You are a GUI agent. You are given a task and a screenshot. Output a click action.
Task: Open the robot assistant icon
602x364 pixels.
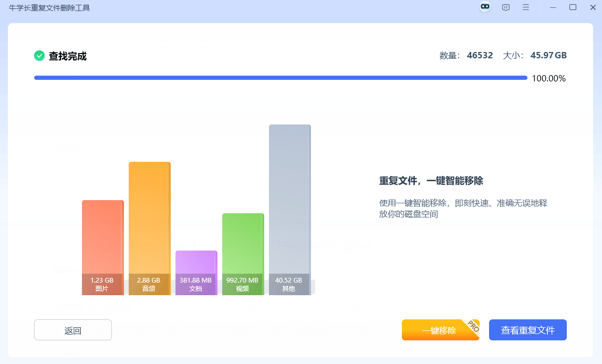click(x=485, y=7)
